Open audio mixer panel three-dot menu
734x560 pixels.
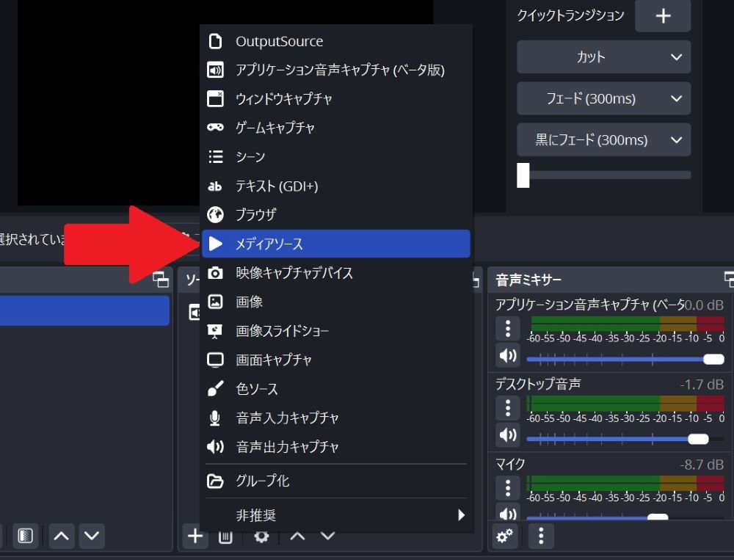click(541, 536)
